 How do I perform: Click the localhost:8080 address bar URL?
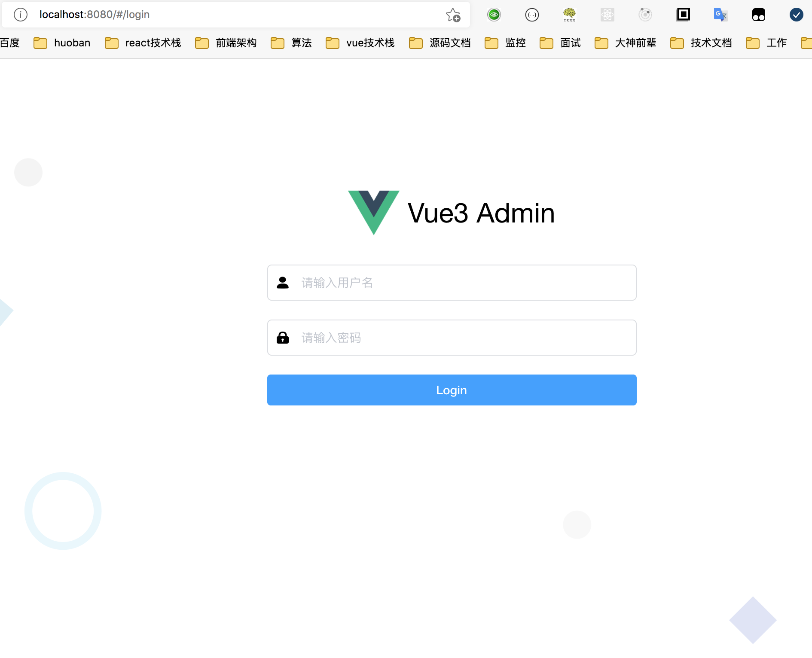tap(95, 15)
